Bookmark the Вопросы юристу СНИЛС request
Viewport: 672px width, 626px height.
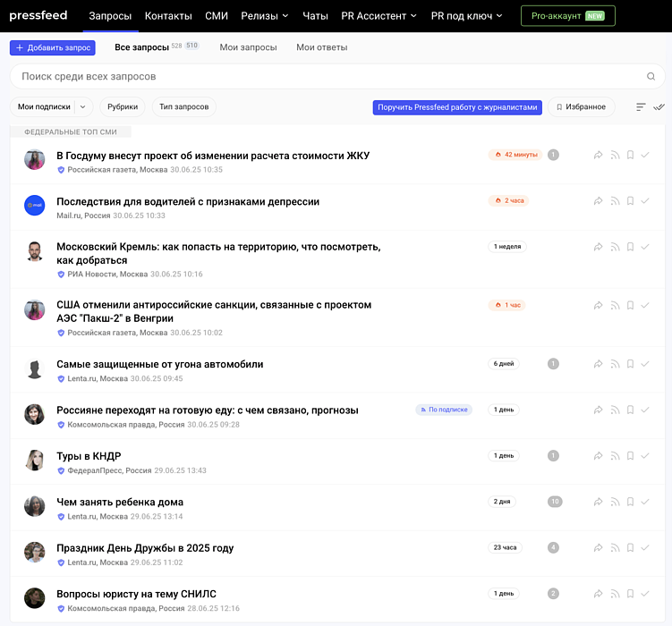click(630, 594)
